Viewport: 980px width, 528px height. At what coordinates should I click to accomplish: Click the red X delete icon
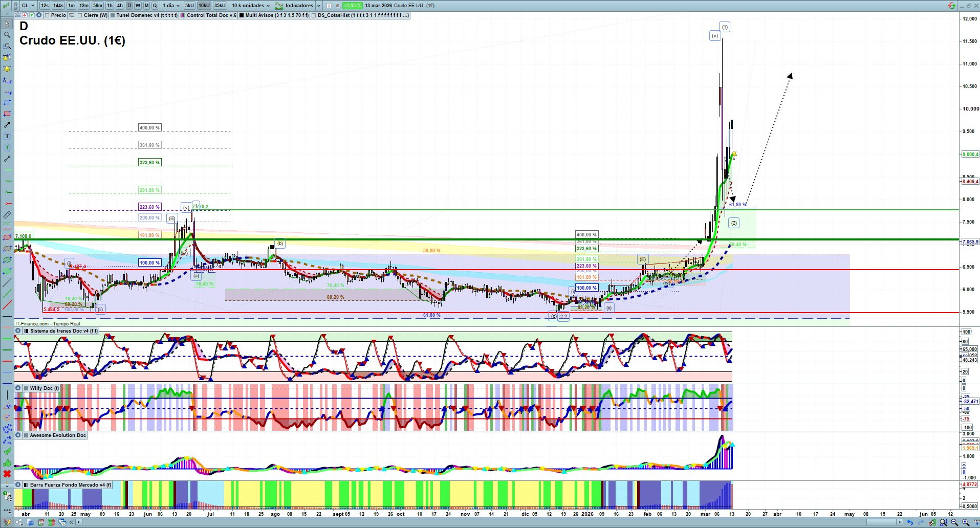(x=7, y=474)
